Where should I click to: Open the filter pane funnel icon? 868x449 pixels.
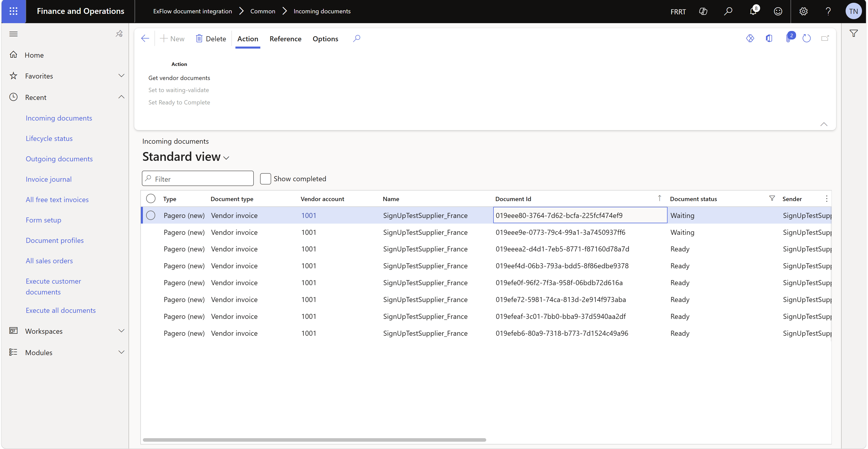coord(853,33)
